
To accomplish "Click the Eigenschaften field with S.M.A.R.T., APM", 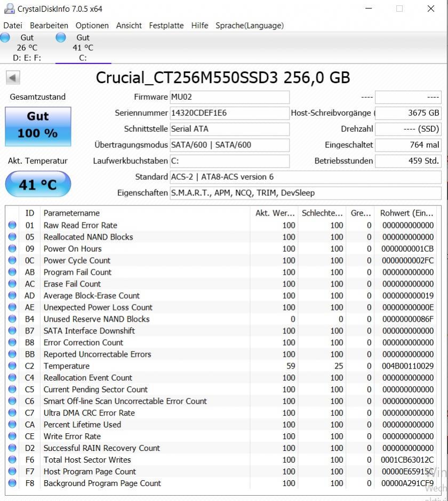I will 306,193.
